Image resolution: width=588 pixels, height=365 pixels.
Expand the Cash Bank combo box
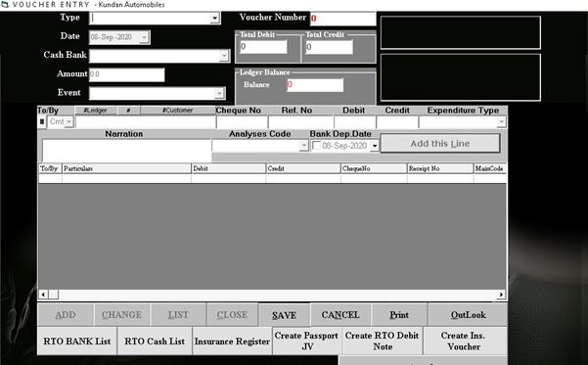point(224,56)
